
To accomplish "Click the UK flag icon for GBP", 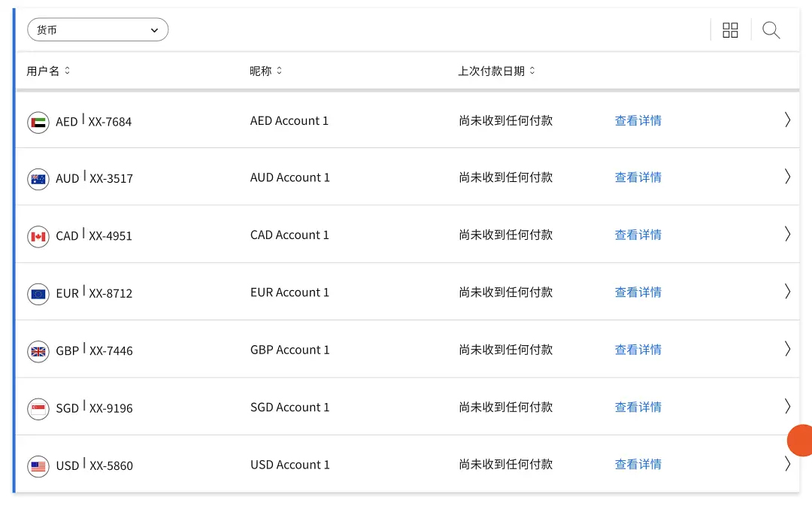I will pyautogui.click(x=38, y=351).
